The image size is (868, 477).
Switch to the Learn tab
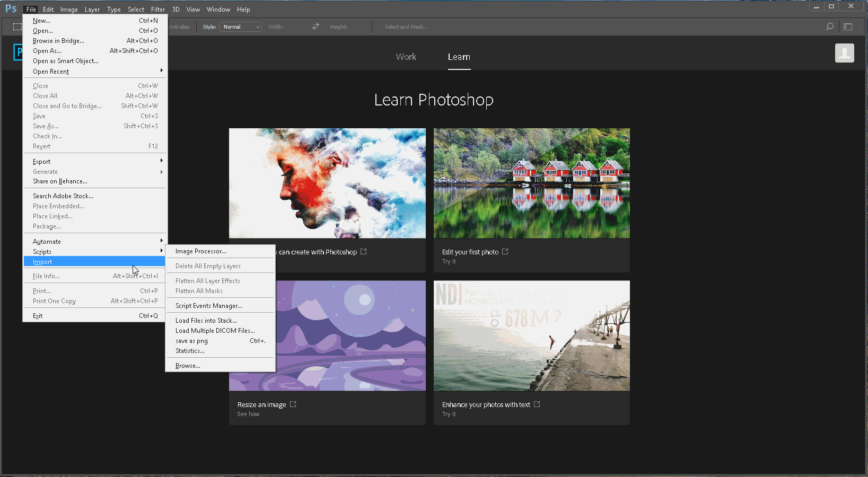click(459, 57)
